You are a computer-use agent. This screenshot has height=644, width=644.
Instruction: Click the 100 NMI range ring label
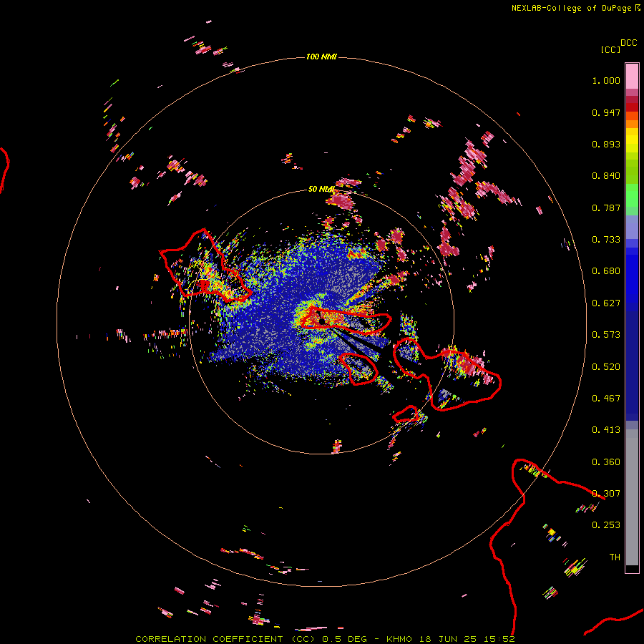pyautogui.click(x=321, y=57)
